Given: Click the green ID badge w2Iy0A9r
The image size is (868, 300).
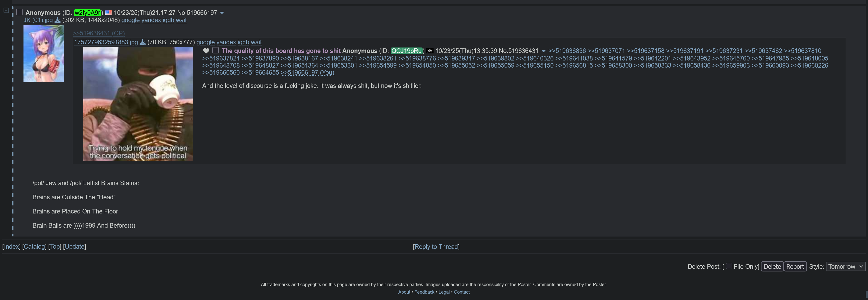Looking at the screenshot, I should pyautogui.click(x=88, y=13).
